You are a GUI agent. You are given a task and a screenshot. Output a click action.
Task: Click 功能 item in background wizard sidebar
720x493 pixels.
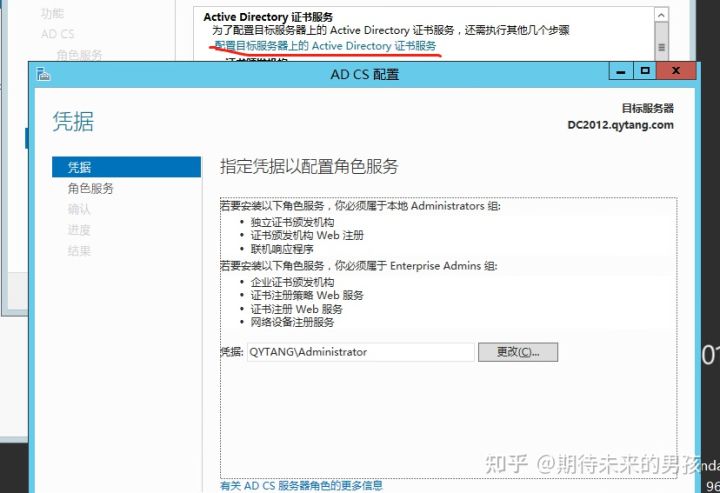pyautogui.click(x=52, y=14)
